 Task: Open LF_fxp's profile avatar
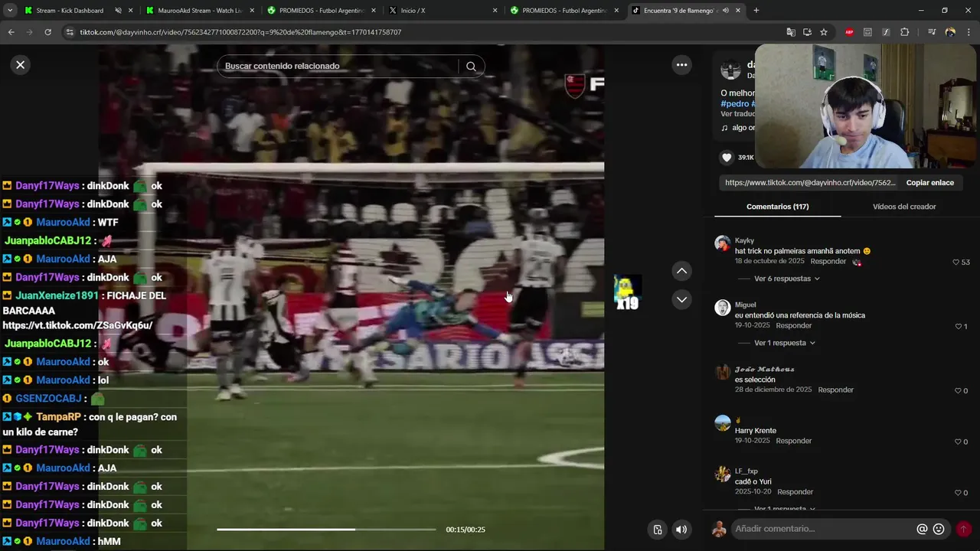coord(722,474)
